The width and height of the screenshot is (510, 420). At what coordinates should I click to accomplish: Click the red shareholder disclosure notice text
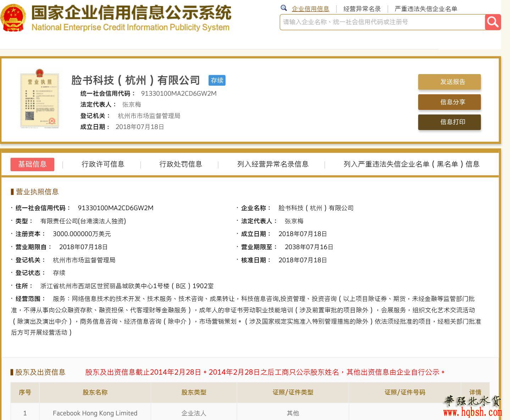tap(265, 372)
